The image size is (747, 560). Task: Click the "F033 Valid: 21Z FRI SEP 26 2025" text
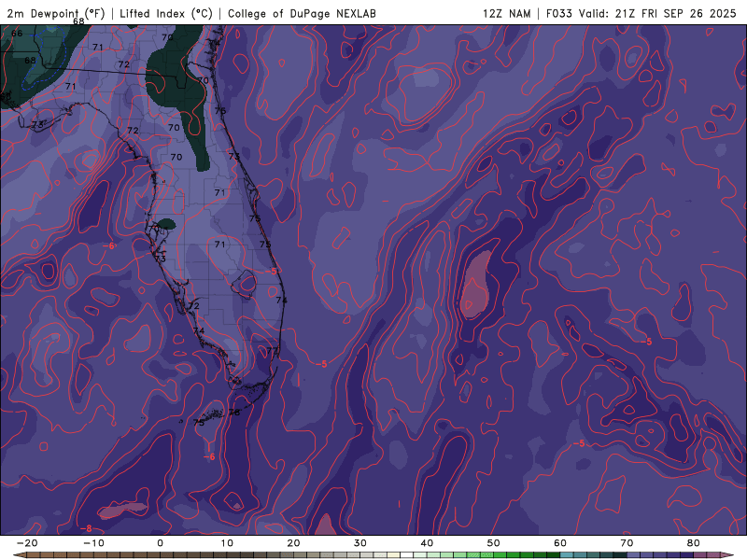pos(641,13)
